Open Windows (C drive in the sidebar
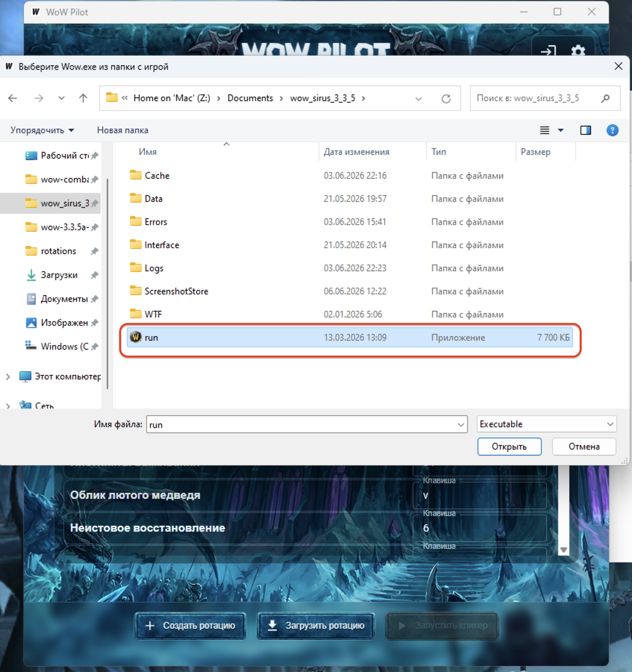Screen dimensions: 632x672 (x=57, y=346)
